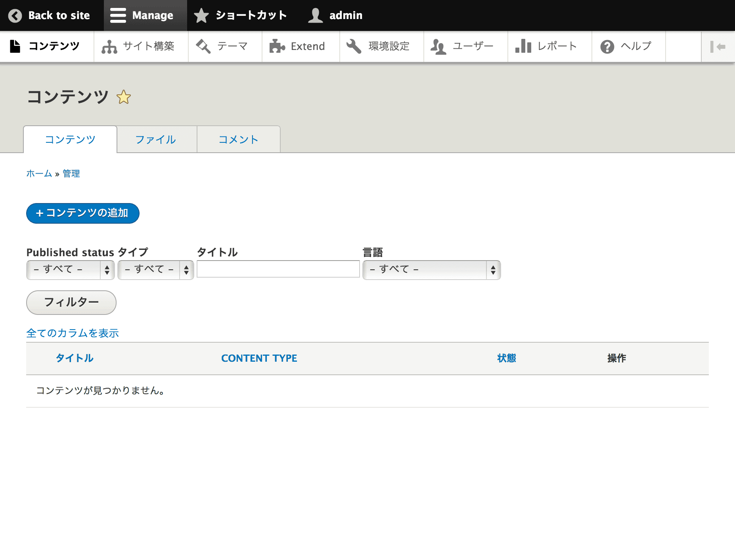This screenshot has width=735, height=560.
Task: Click the 管理 breadcrumb link
Action: (x=71, y=174)
